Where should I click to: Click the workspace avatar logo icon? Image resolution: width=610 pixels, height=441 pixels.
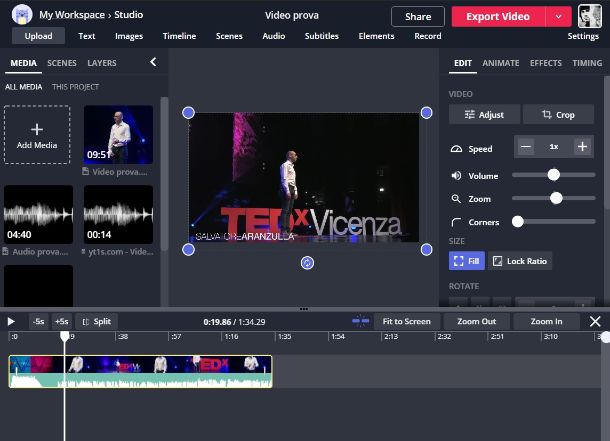(22, 14)
